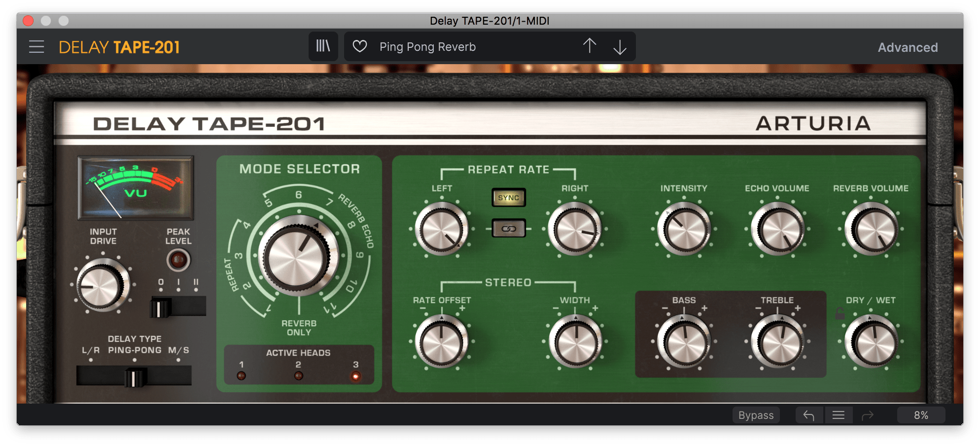Image resolution: width=980 pixels, height=446 pixels.
Task: Toggle Active Head 1 on
Action: tap(241, 375)
